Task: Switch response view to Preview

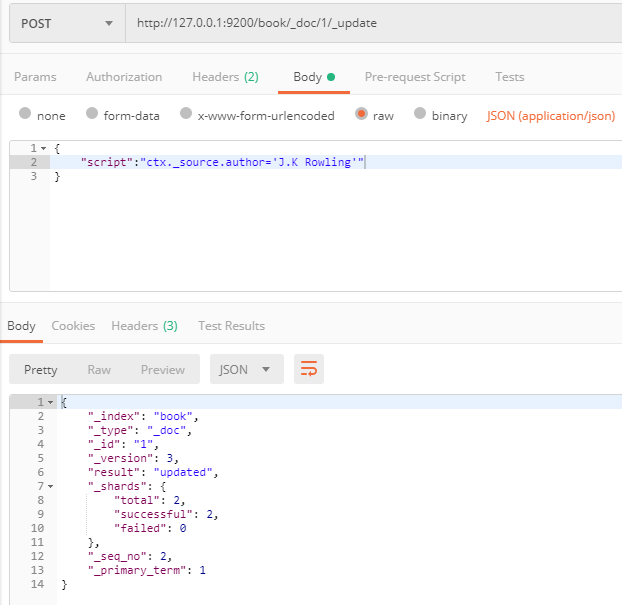Action: pyautogui.click(x=163, y=370)
